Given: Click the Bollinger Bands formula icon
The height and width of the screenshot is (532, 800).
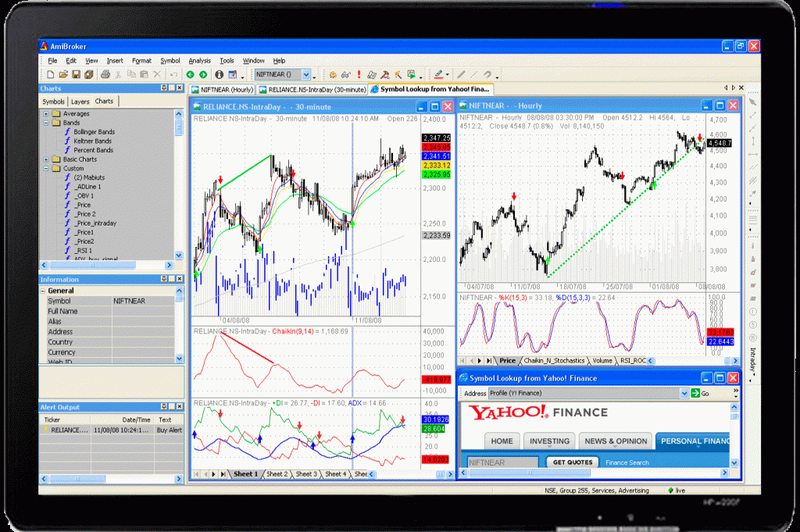Looking at the screenshot, I should tap(68, 132).
